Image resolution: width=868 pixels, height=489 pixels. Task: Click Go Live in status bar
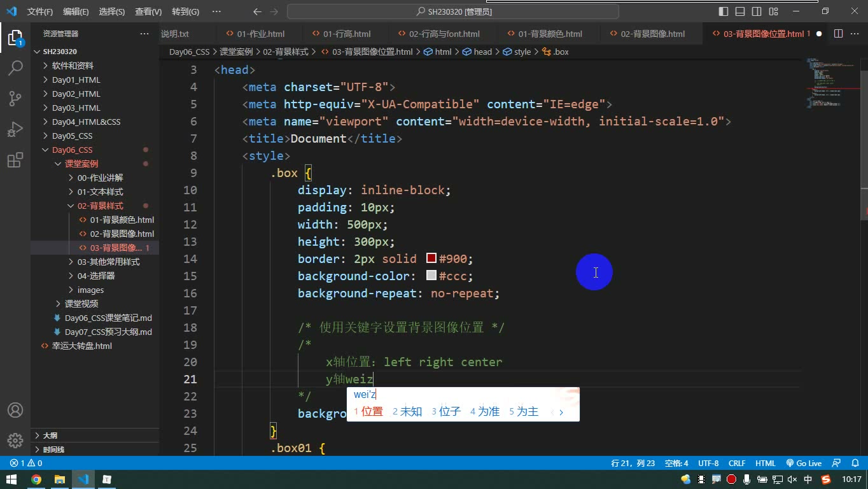click(804, 464)
